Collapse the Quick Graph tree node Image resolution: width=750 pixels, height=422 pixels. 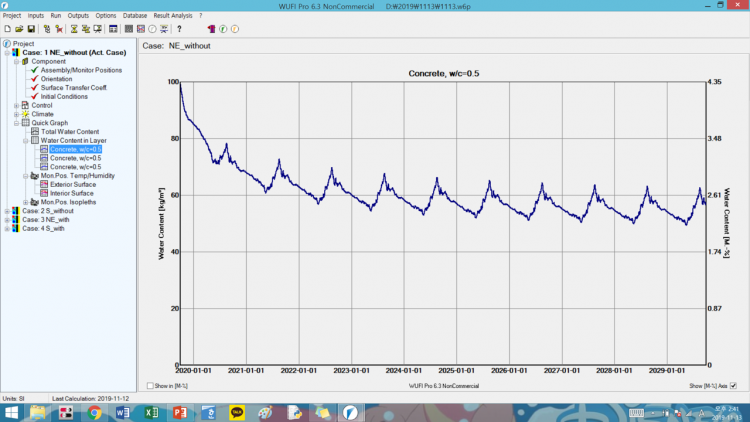point(15,123)
